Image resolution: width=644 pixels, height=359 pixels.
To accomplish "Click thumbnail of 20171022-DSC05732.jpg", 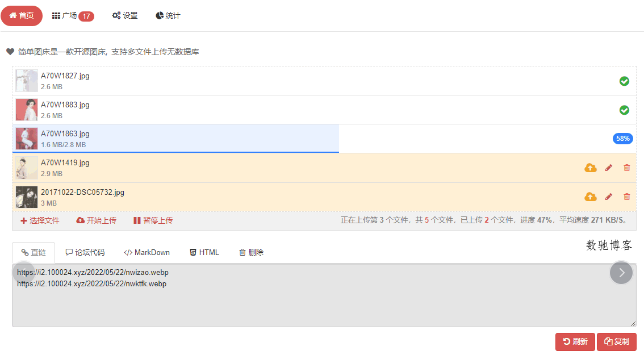I will pyautogui.click(x=27, y=197).
